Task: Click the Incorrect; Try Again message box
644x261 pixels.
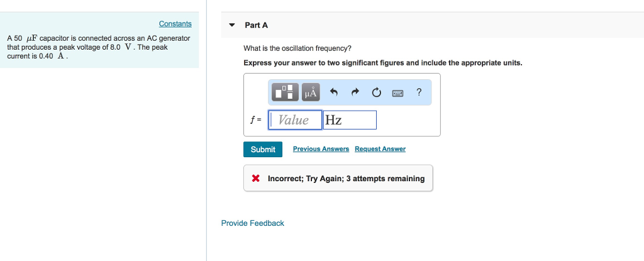Action: pos(345,179)
